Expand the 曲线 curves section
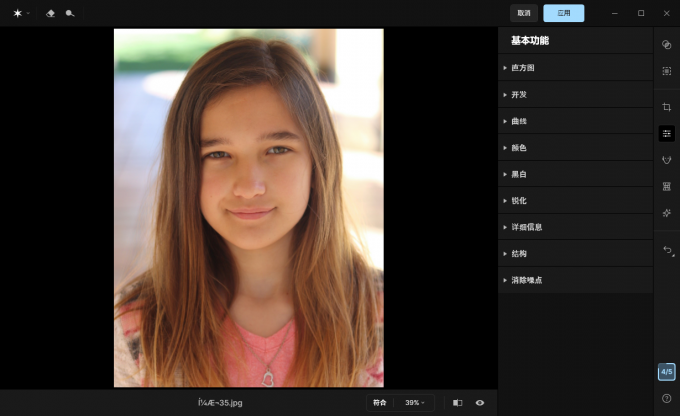680x416 pixels. (x=575, y=121)
